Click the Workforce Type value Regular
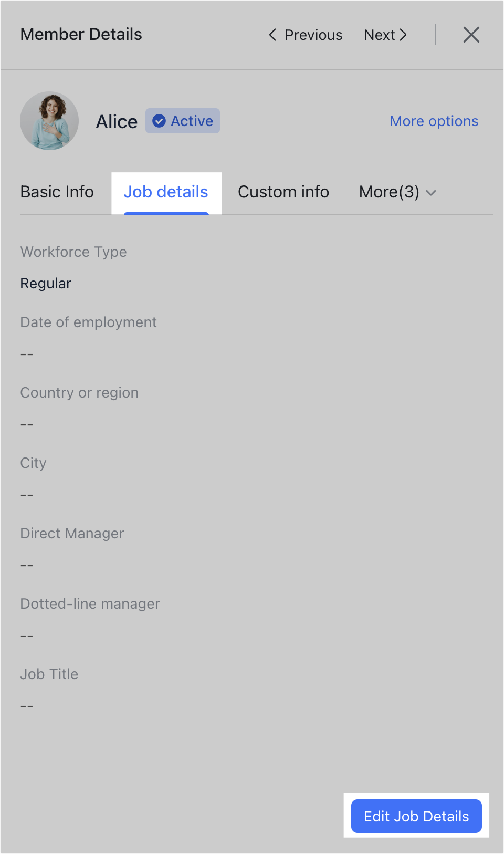 46,283
